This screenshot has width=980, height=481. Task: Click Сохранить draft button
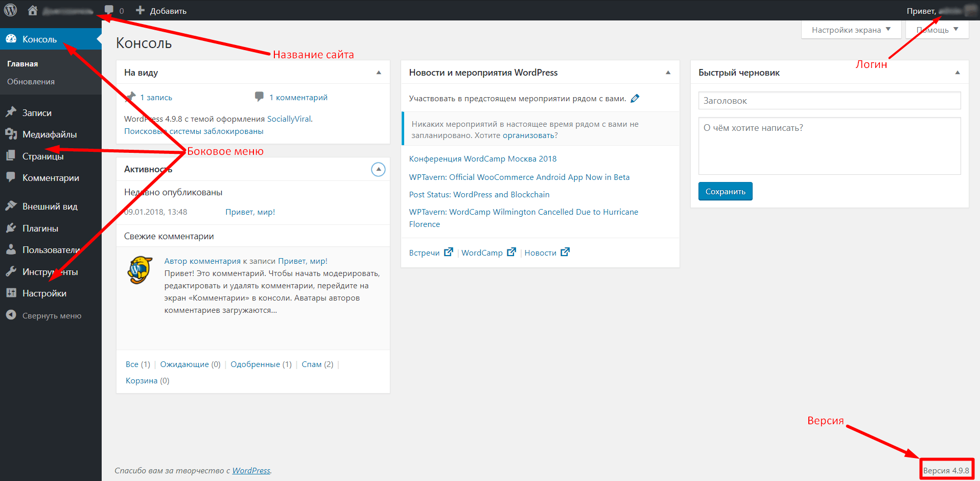[726, 191]
